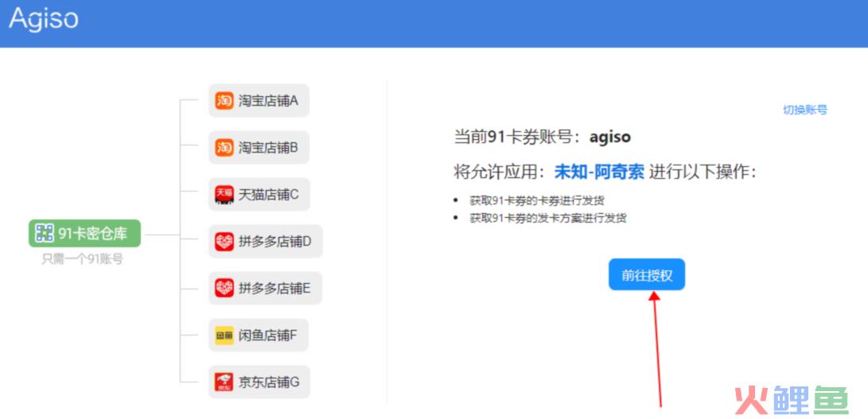Select the Pinduoduo icon beside 拼多多店铺E
The width and height of the screenshot is (868, 419).
224,288
